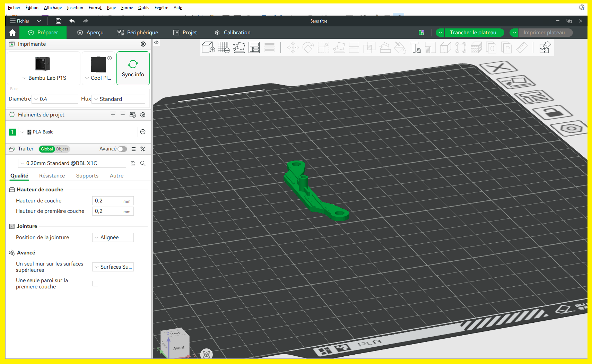Switch to the Supports tab
The height and width of the screenshot is (364, 592).
(87, 176)
